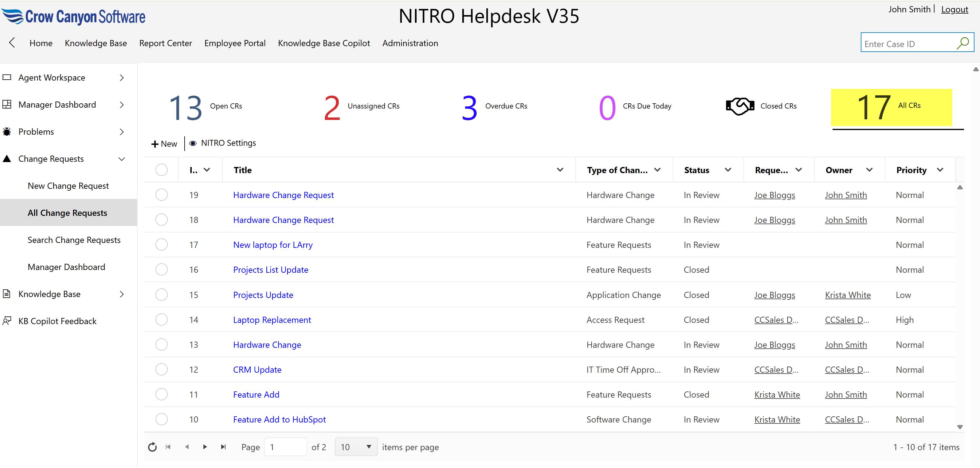Open Knowledge Base via the document icon

click(x=7, y=294)
